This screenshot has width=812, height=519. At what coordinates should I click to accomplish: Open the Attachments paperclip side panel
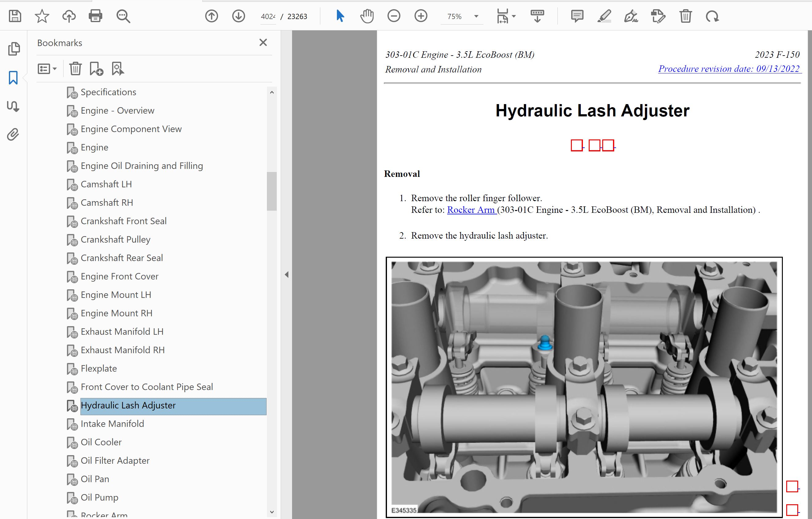click(13, 135)
